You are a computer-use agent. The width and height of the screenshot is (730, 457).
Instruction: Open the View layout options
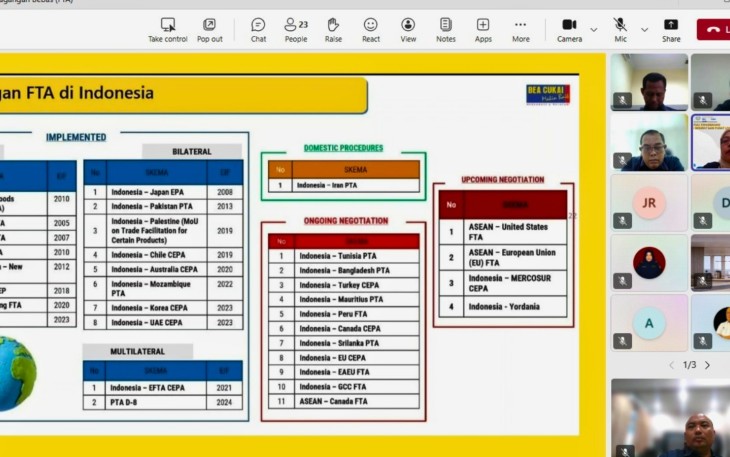[x=408, y=30]
